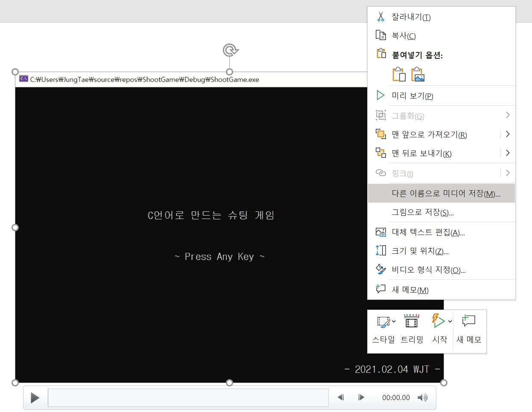Choose 비디오 형식 지정 from the menu
Image resolution: width=532 pixels, height=412 pixels.
[429, 270]
